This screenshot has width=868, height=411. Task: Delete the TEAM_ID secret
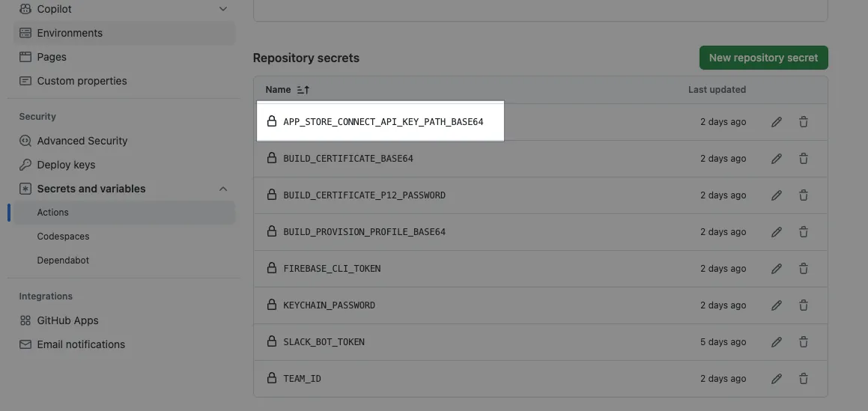pos(804,379)
